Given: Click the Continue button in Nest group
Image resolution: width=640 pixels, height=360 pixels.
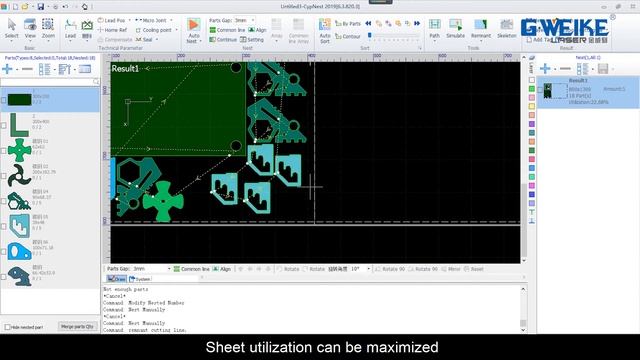Looking at the screenshot, I should [223, 40].
